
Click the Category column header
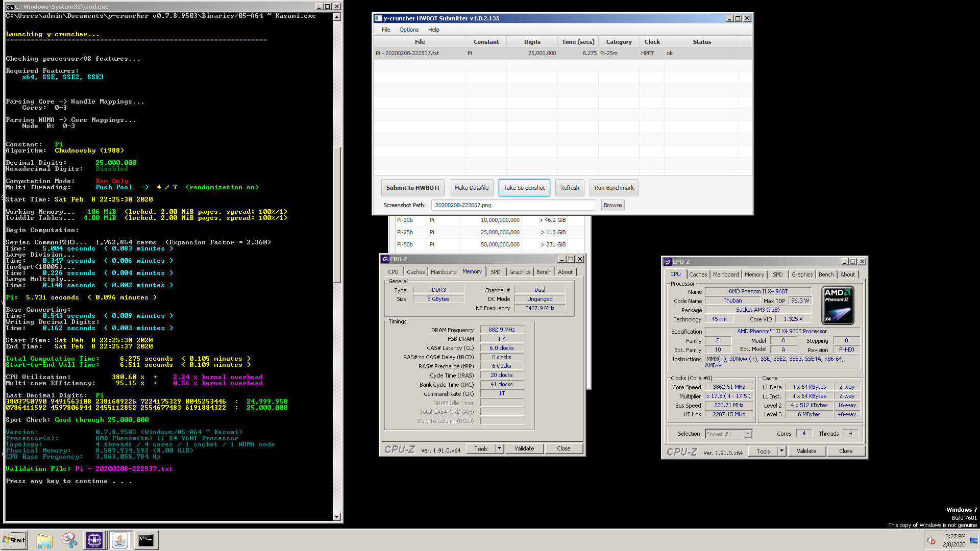coord(619,42)
